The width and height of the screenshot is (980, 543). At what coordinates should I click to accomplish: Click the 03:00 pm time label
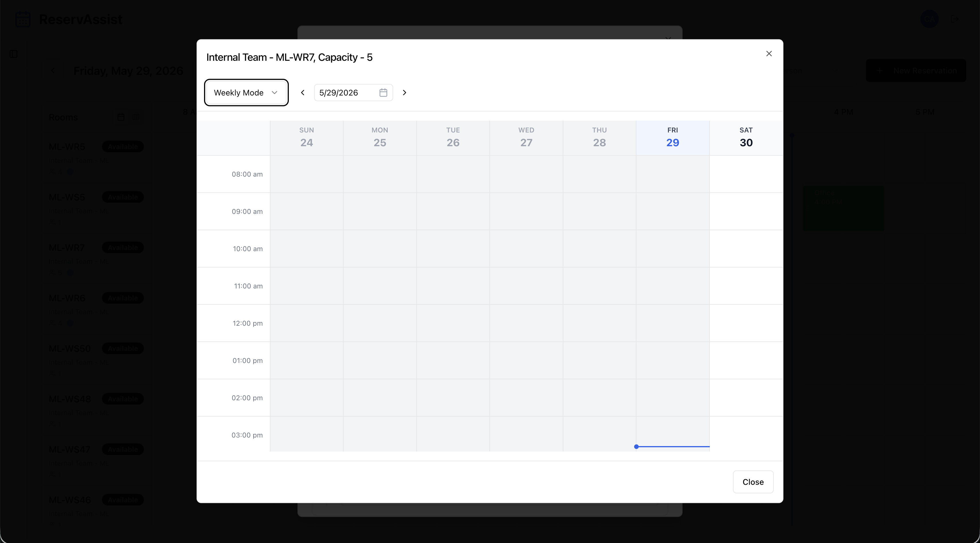point(247,435)
